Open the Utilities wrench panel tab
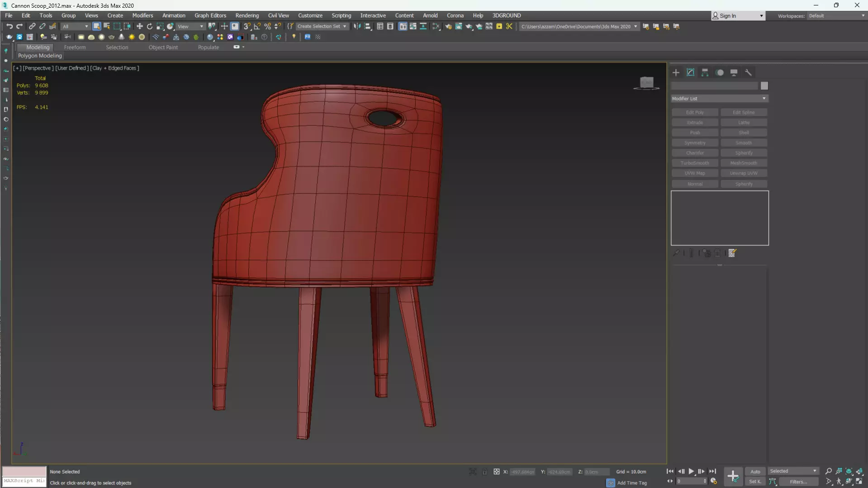Image resolution: width=868 pixels, height=488 pixels. pyautogui.click(x=749, y=72)
